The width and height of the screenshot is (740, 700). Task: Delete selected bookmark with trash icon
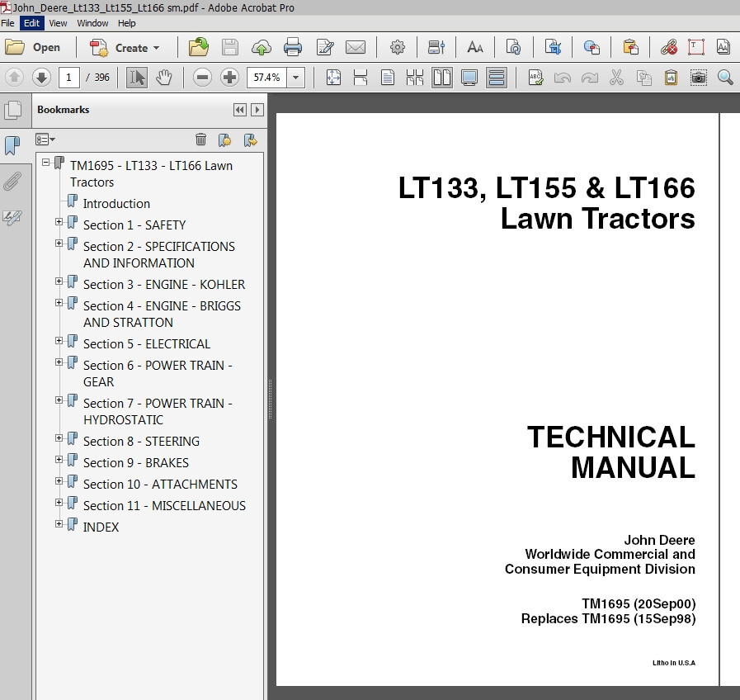(x=200, y=140)
